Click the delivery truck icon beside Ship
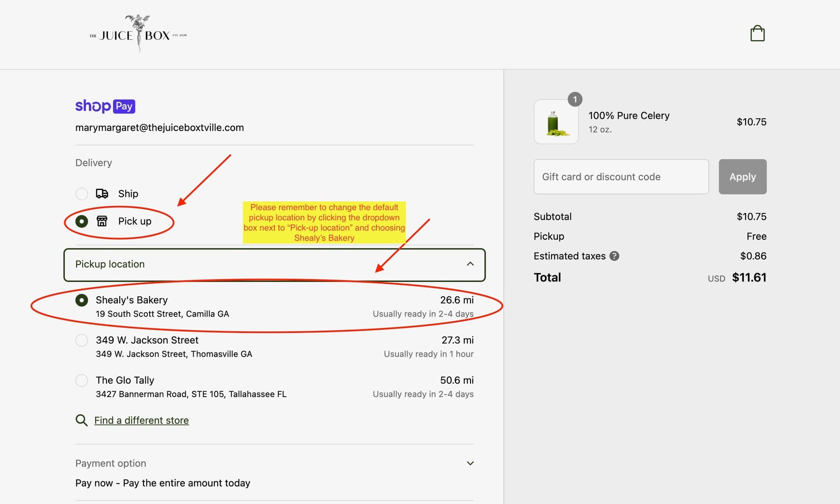The image size is (840, 504). point(102,193)
